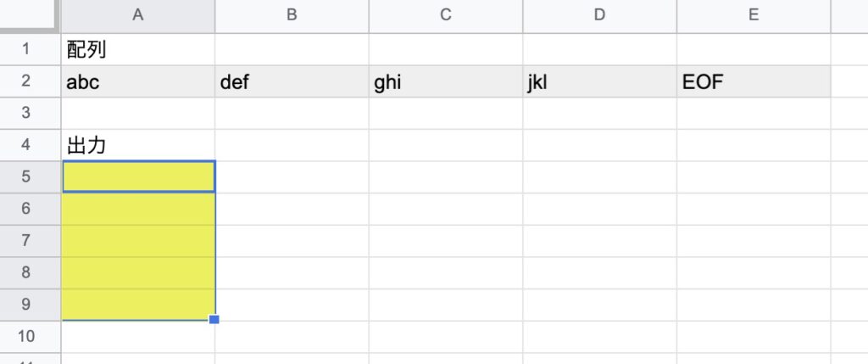Image resolution: width=868 pixels, height=364 pixels.
Task: Select cell B2 with text def
Action: 292,82
